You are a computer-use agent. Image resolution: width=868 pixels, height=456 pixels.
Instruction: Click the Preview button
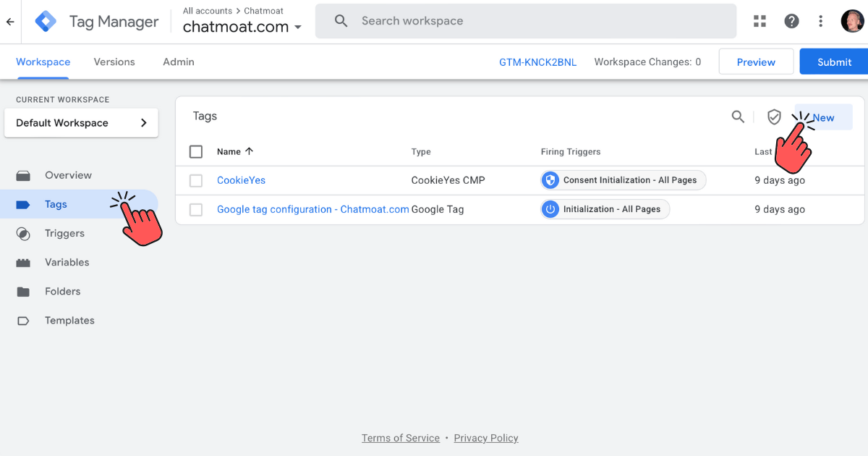756,62
